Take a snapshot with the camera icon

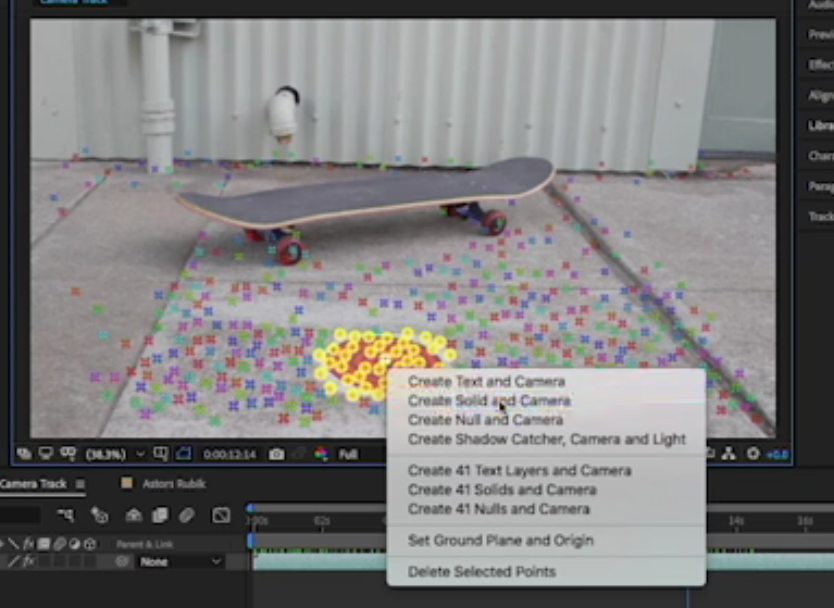277,453
